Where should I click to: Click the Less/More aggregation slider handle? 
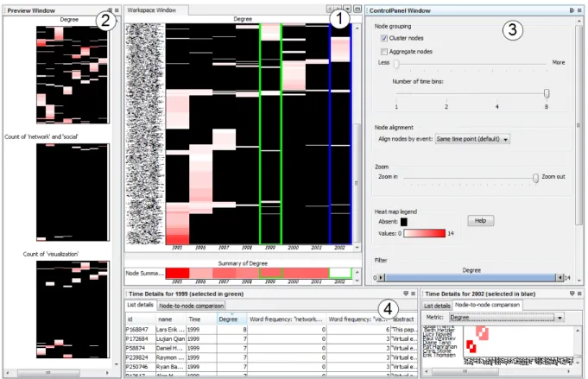click(396, 64)
